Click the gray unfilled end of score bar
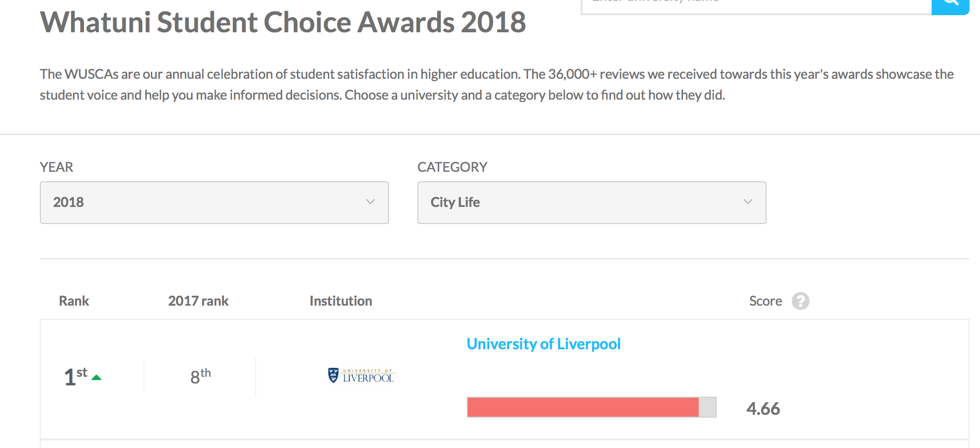980x448 pixels. coord(707,407)
